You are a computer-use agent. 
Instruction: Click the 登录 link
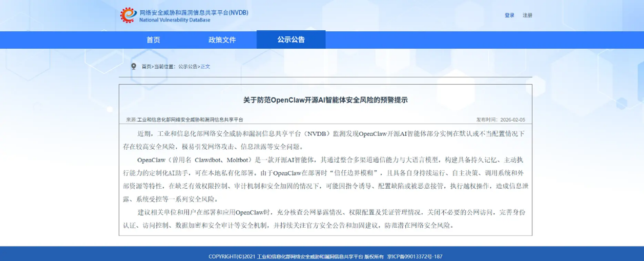pyautogui.click(x=509, y=15)
